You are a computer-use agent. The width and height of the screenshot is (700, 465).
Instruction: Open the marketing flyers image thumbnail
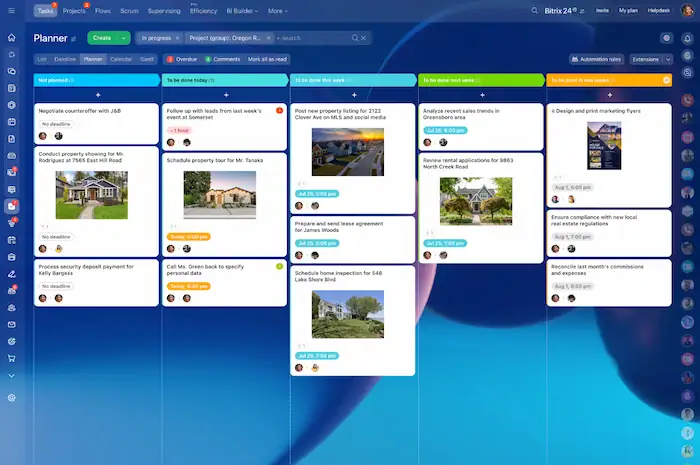coord(604,145)
